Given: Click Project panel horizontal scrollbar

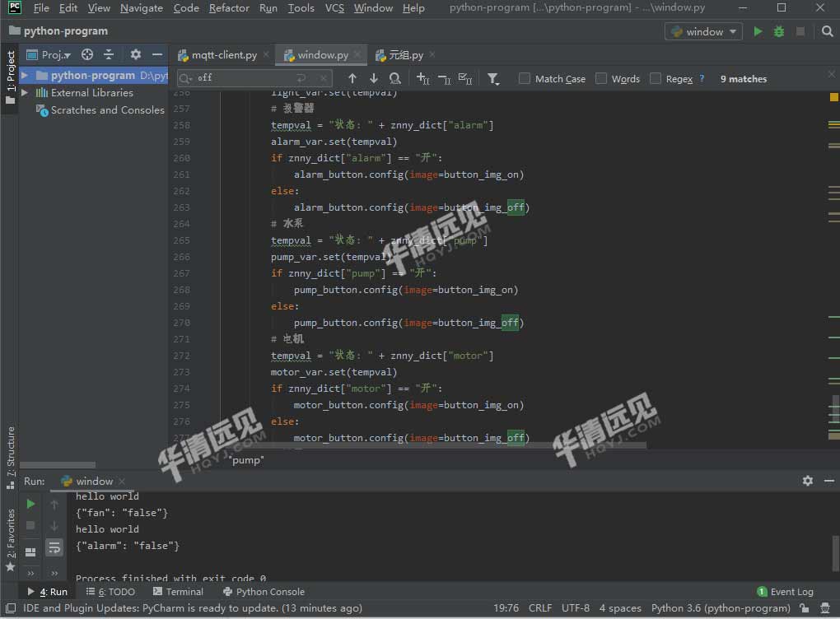Looking at the screenshot, I should [x=58, y=465].
